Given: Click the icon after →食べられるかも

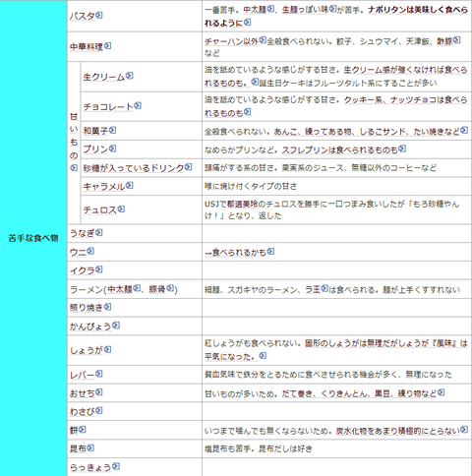Looking at the screenshot, I should [270, 251].
